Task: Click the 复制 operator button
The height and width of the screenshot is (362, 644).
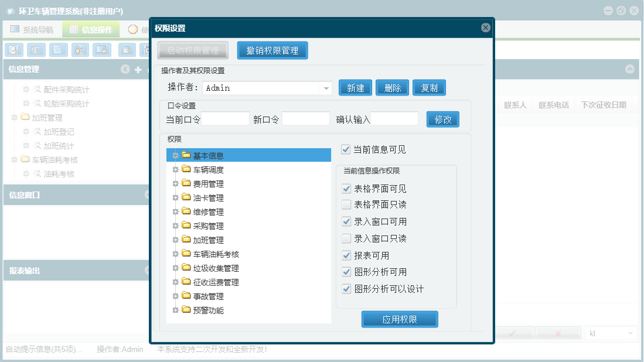Action: [x=429, y=88]
